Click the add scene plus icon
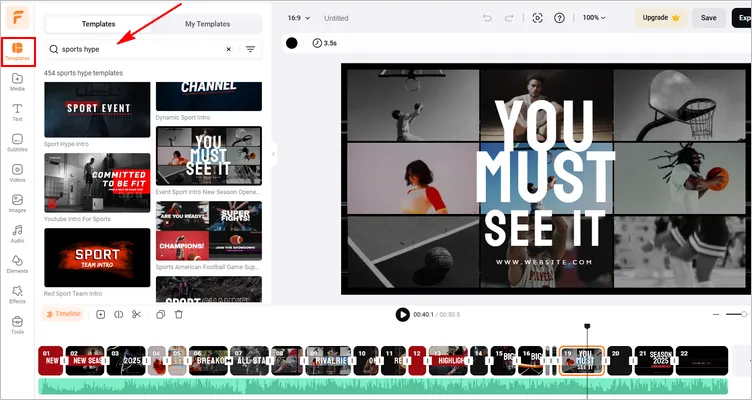Viewport: 752px width, 400px height. (x=100, y=315)
